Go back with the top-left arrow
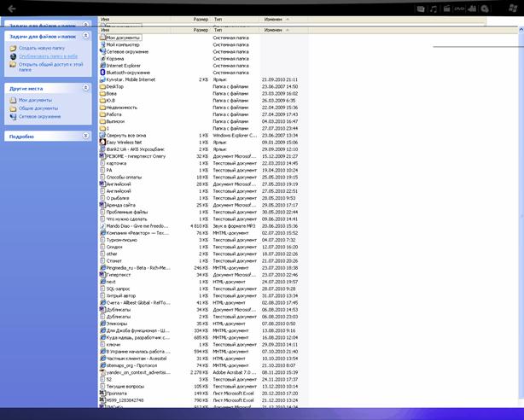The width and height of the screenshot is (524, 420). [x=12, y=9]
